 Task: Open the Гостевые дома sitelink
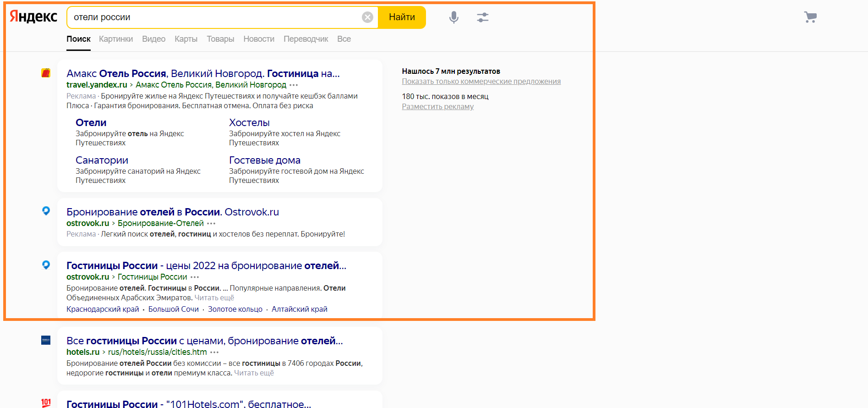(x=265, y=160)
